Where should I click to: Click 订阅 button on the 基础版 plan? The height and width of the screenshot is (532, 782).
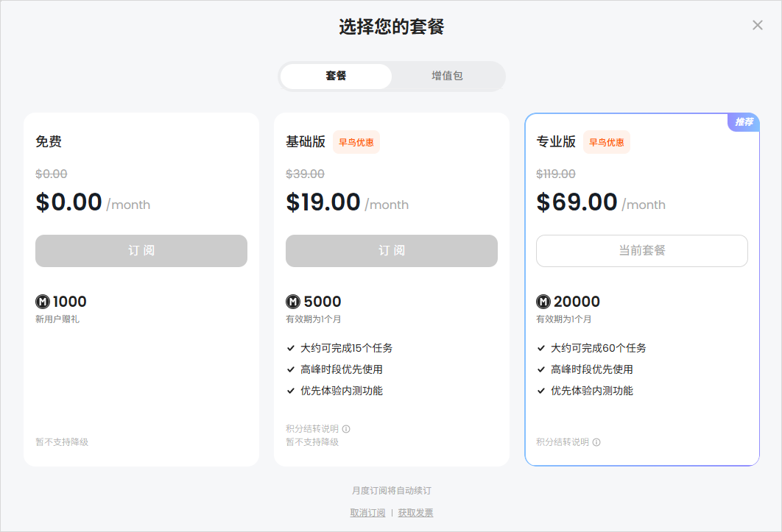[391, 251]
